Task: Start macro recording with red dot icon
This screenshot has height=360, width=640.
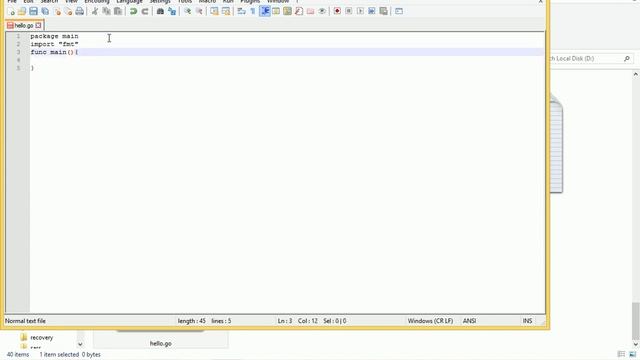Action: (x=337, y=11)
